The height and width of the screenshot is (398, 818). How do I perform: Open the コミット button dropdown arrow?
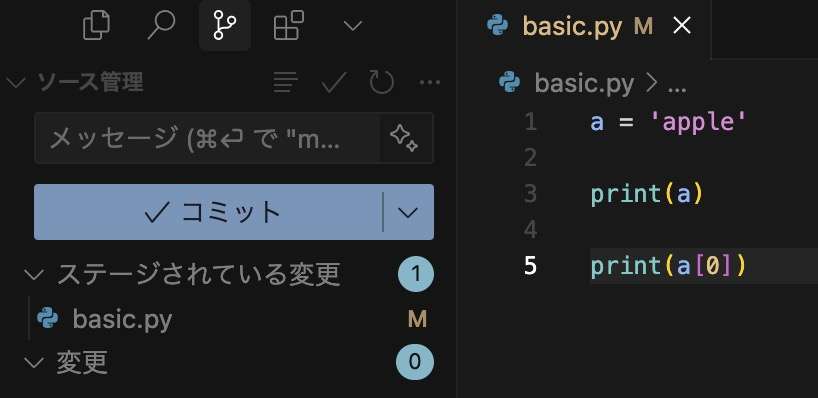[408, 212]
